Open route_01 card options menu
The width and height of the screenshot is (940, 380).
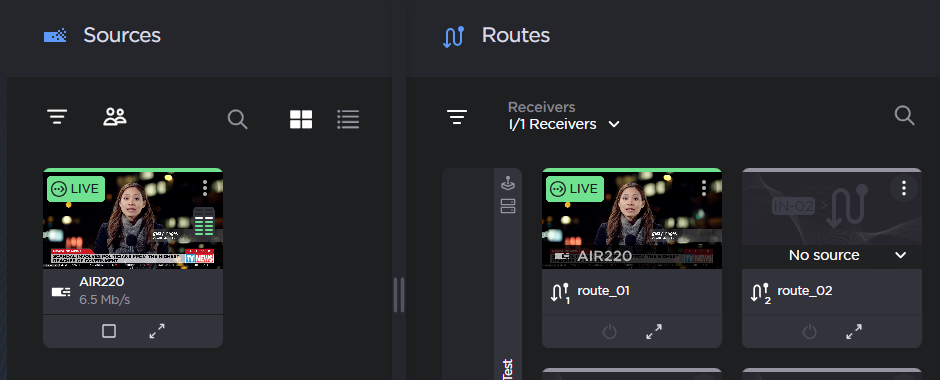coord(704,188)
